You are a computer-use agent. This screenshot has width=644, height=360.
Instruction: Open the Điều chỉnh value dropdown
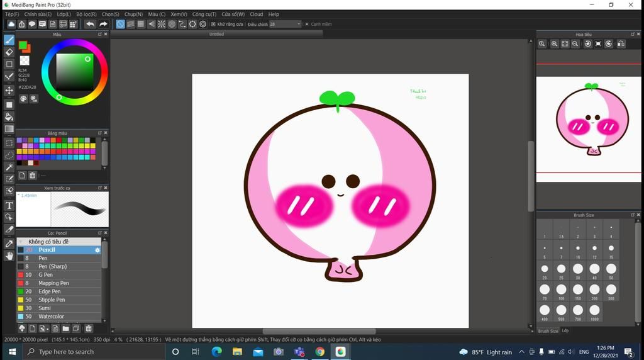tap(299, 24)
